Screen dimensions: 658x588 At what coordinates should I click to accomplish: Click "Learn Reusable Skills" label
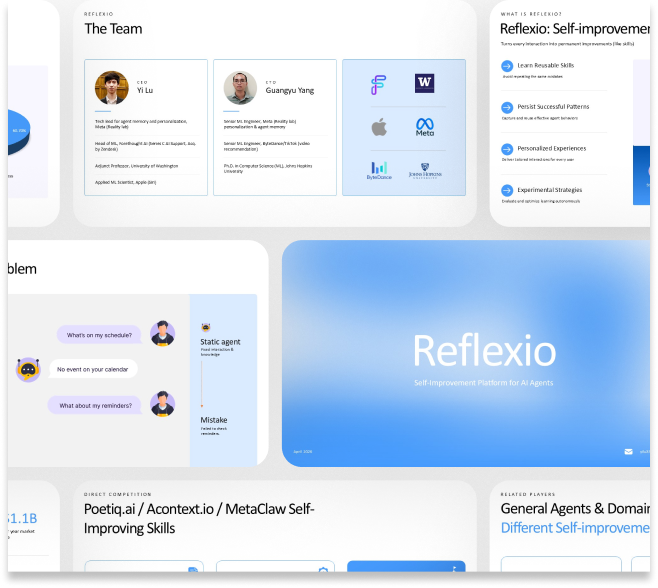point(546,65)
